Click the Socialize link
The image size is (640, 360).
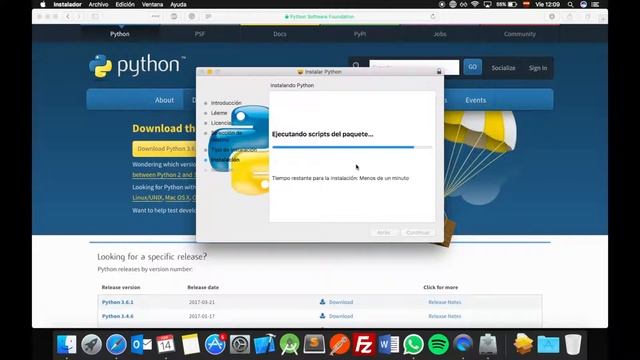[503, 68]
